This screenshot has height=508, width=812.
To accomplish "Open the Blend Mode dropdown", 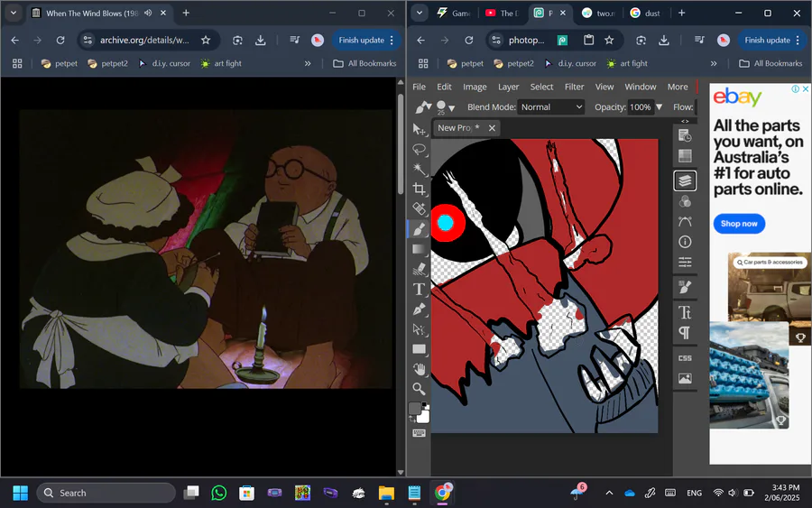I will (x=551, y=107).
